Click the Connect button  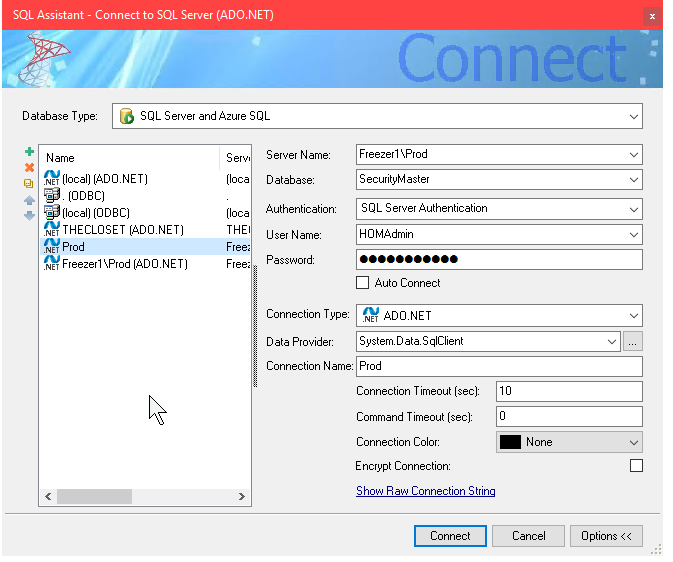pos(450,536)
